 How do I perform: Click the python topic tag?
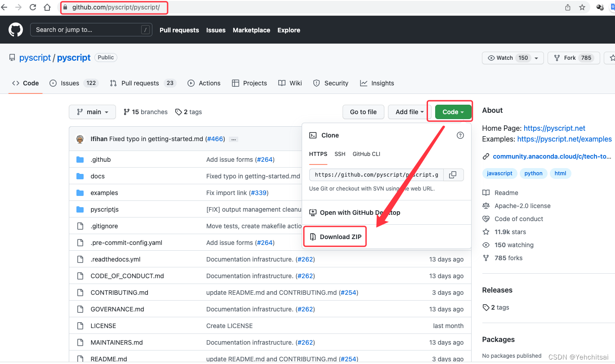(x=533, y=173)
